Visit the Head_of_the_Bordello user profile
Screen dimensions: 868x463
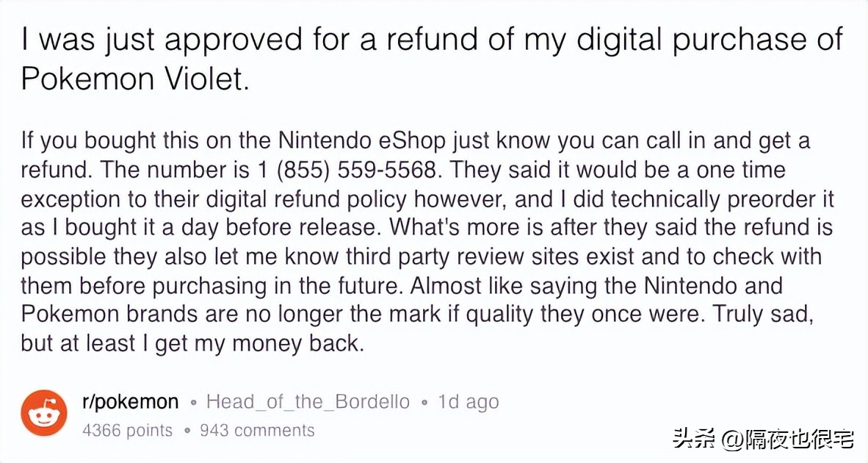tap(308, 402)
